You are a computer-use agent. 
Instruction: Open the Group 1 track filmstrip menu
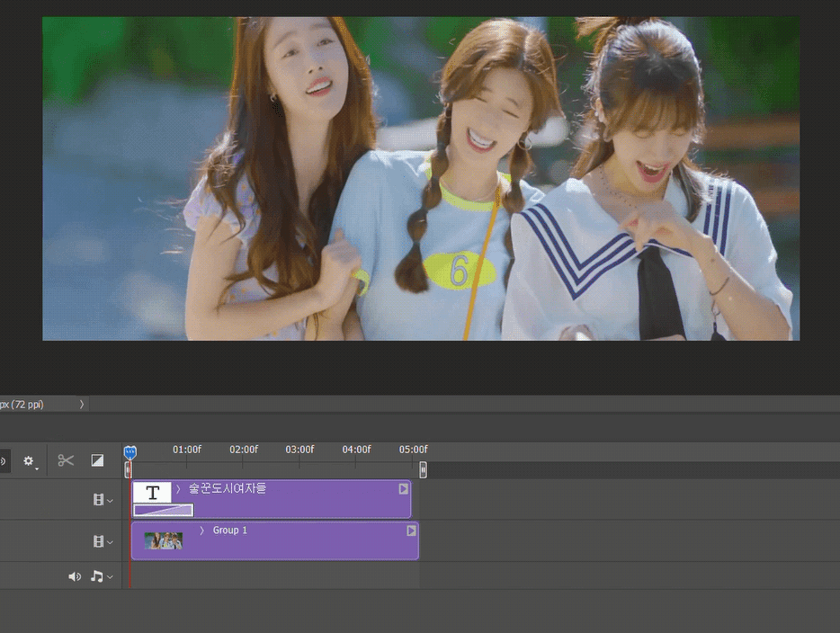[x=103, y=541]
